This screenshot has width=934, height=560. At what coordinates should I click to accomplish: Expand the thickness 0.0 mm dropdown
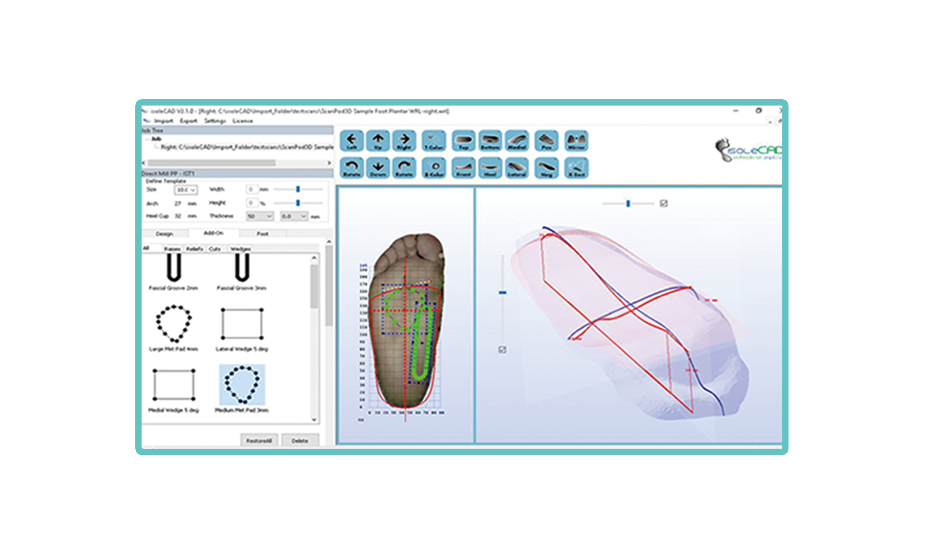[293, 216]
